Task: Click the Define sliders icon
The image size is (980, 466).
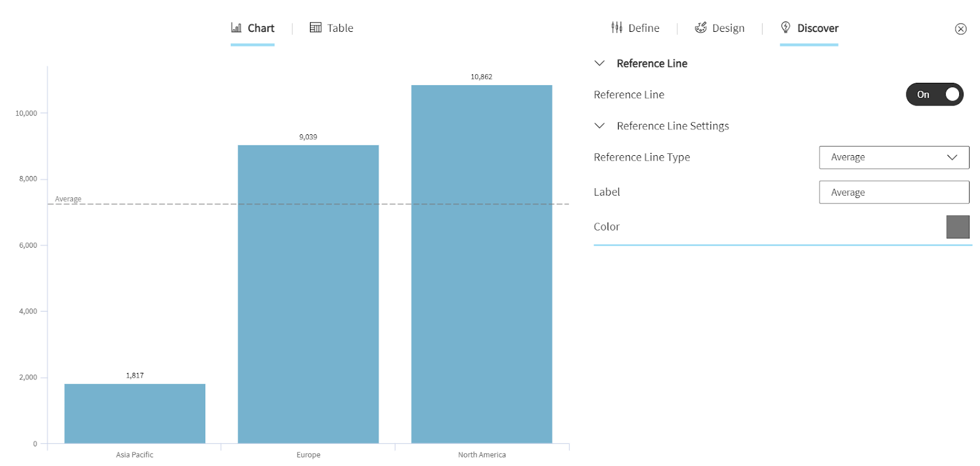Action: (617, 28)
